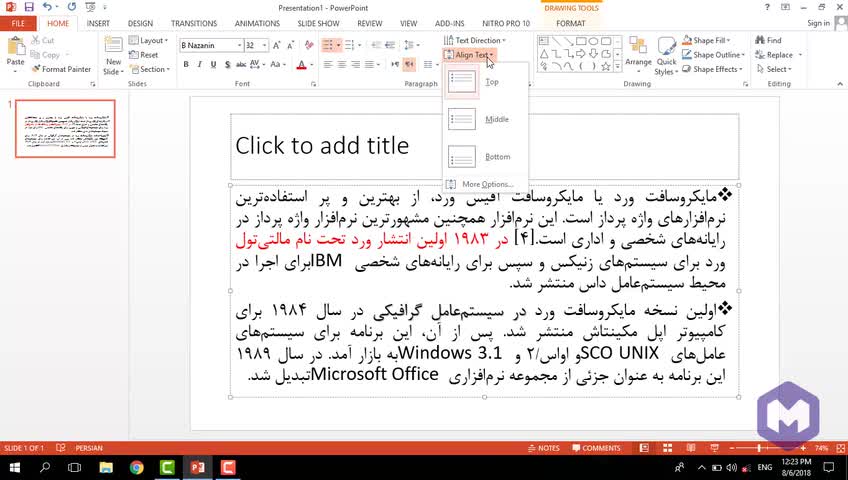Click the Save icon in quick access toolbar
This screenshot has width=848, height=480.
(x=29, y=7)
